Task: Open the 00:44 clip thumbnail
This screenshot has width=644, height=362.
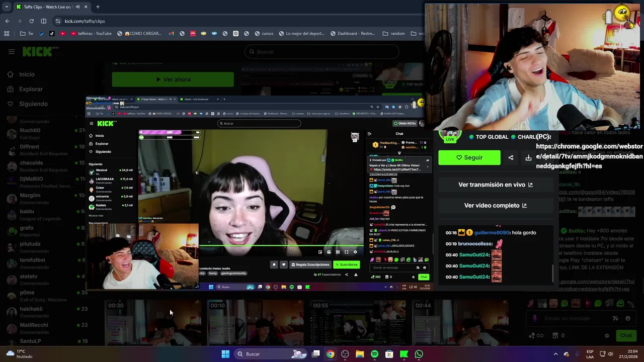Action: pos(460,322)
